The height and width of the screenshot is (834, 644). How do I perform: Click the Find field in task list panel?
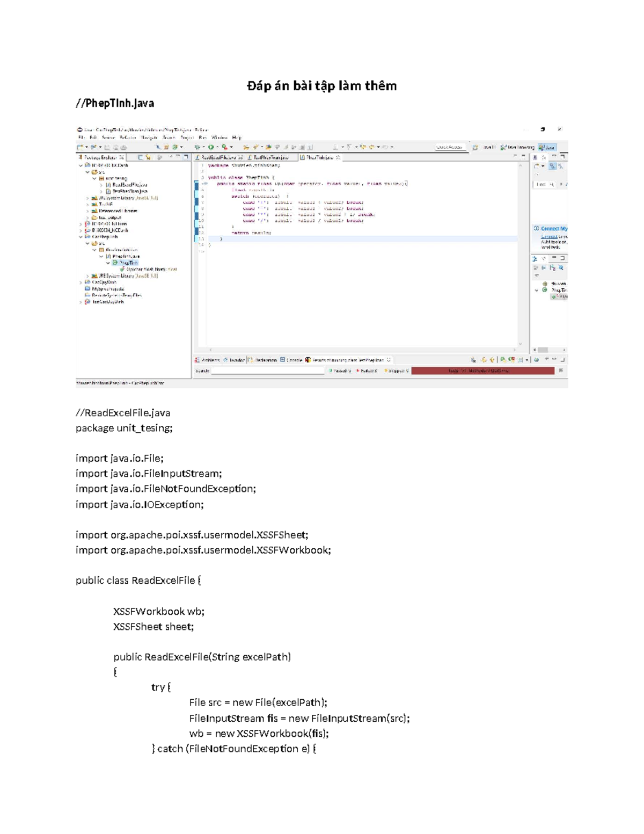pyautogui.click(x=544, y=184)
